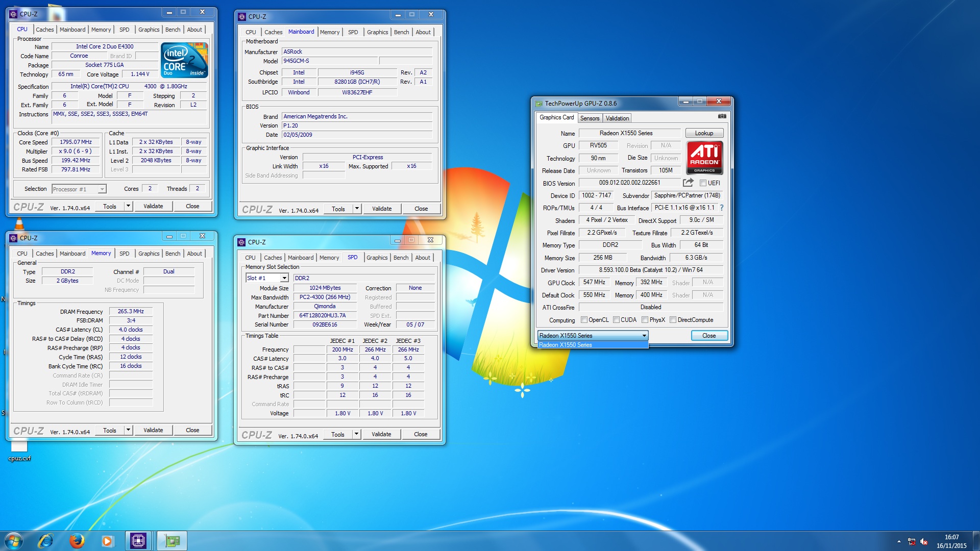The height and width of the screenshot is (551, 980).
Task: Launch Internet Explorer from taskbar
Action: (x=45, y=541)
